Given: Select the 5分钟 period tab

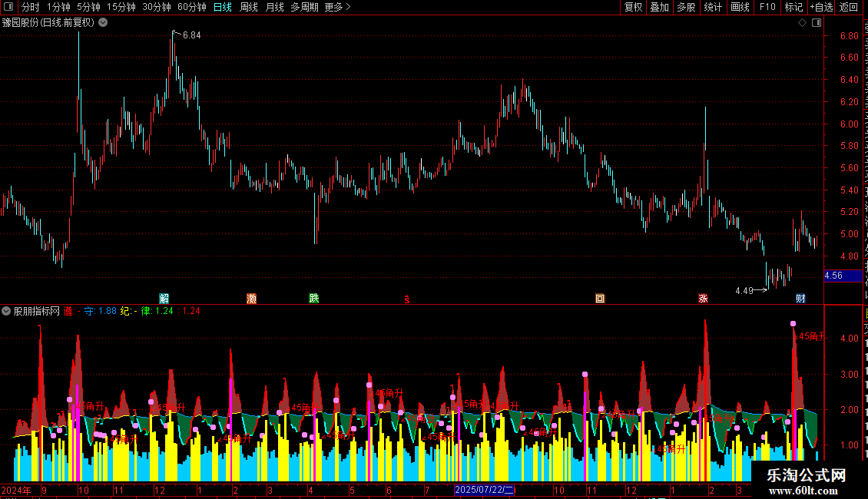Looking at the screenshot, I should pyautogui.click(x=88, y=7).
